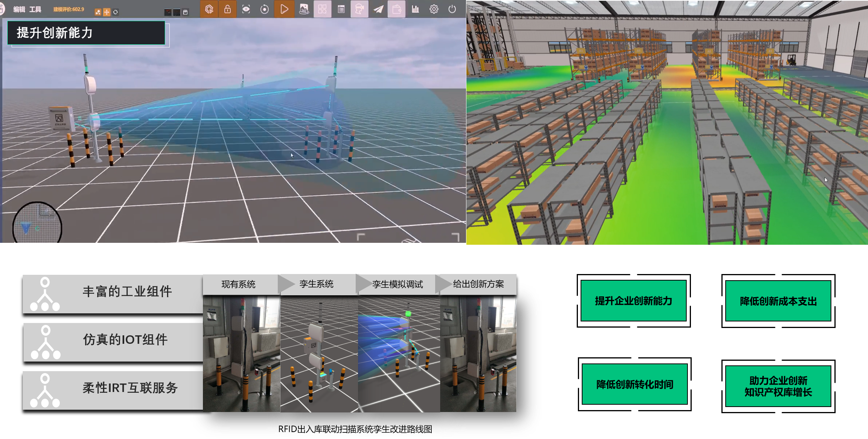
Task: Select the 孪生模拟调试 step arrow
Action: click(x=397, y=284)
